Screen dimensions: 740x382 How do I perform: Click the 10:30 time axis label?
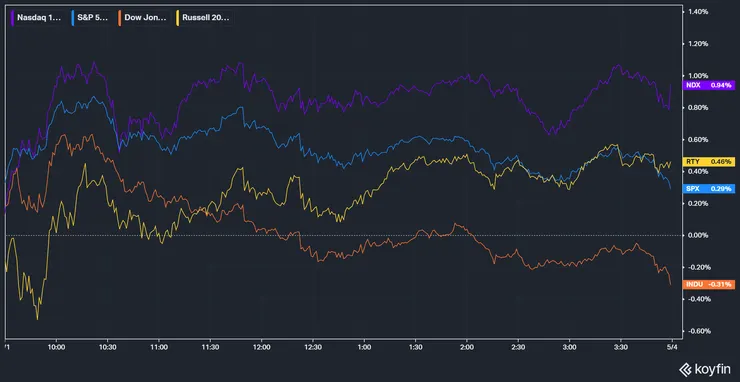pos(108,347)
